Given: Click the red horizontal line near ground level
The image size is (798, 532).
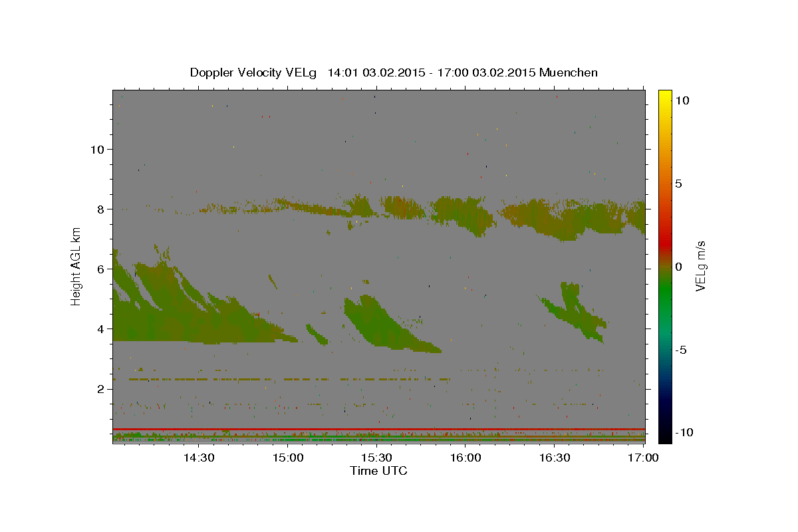Looking at the screenshot, I should 379,429.
